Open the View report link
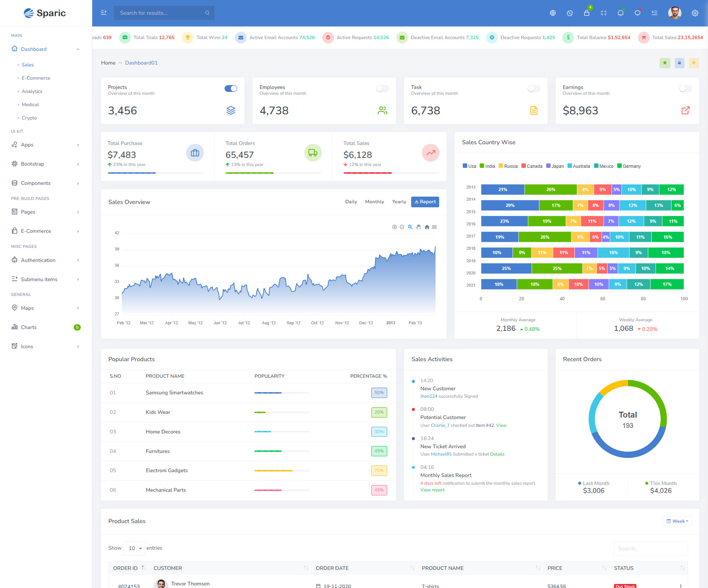 [432, 490]
